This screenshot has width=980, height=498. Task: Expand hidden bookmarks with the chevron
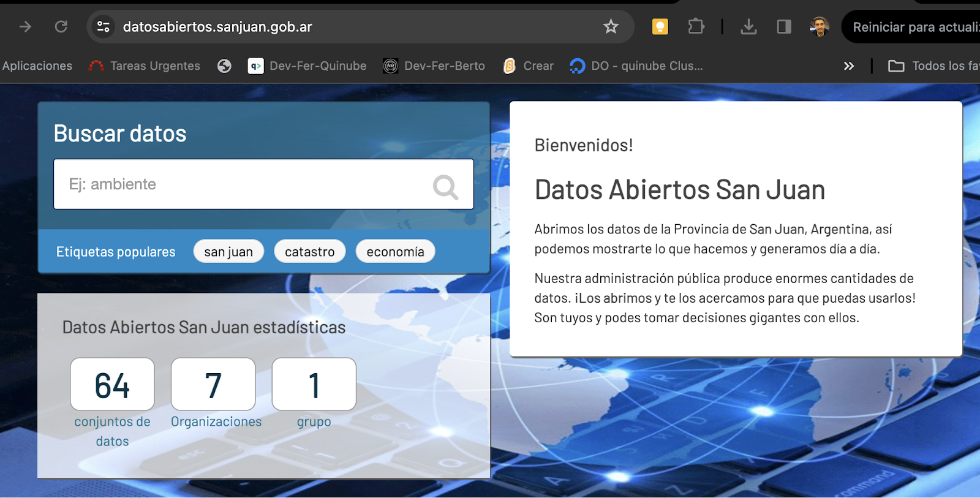[848, 66]
